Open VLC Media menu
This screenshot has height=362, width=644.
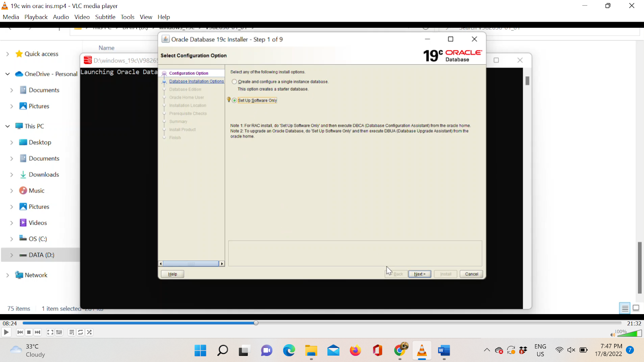(x=11, y=17)
